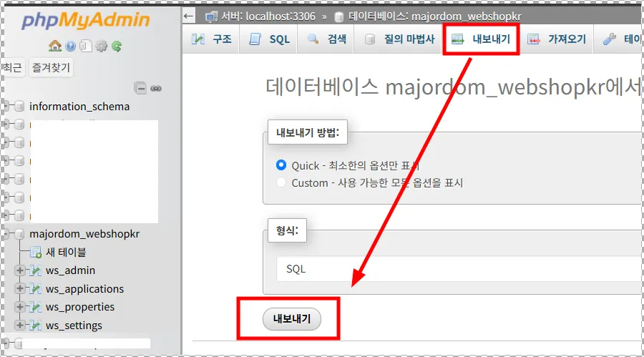Click the back arrow at top bar

(188, 16)
